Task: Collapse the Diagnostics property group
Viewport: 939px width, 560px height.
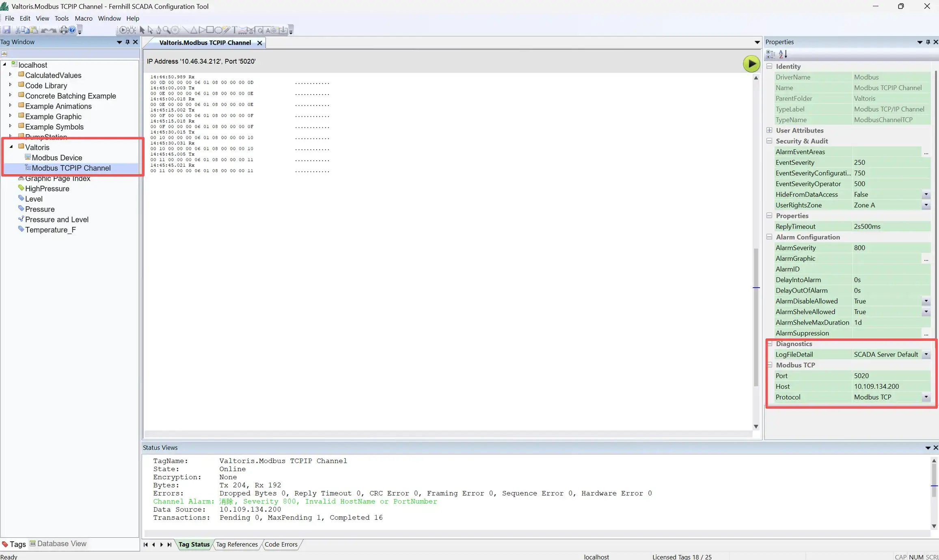Action: pos(769,344)
